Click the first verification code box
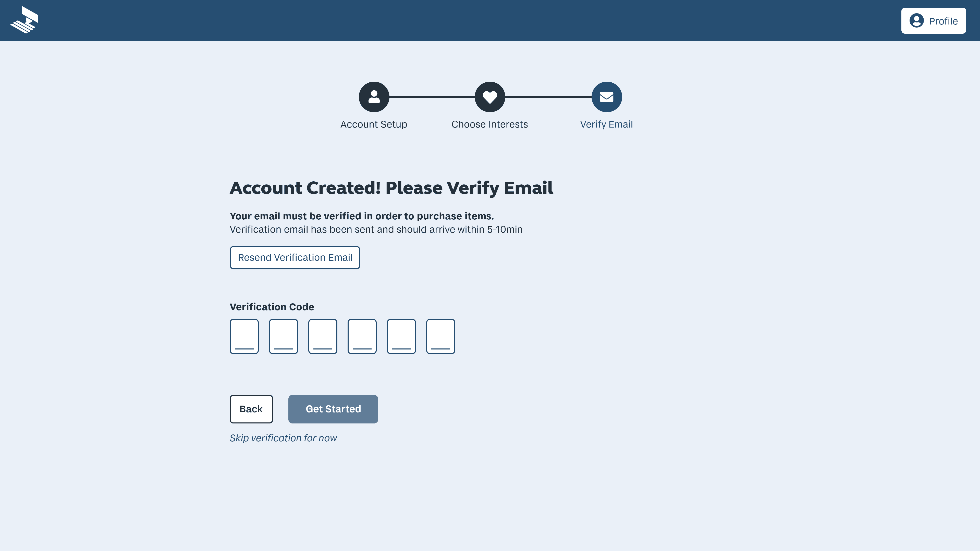Image resolution: width=980 pixels, height=551 pixels. pos(244,336)
